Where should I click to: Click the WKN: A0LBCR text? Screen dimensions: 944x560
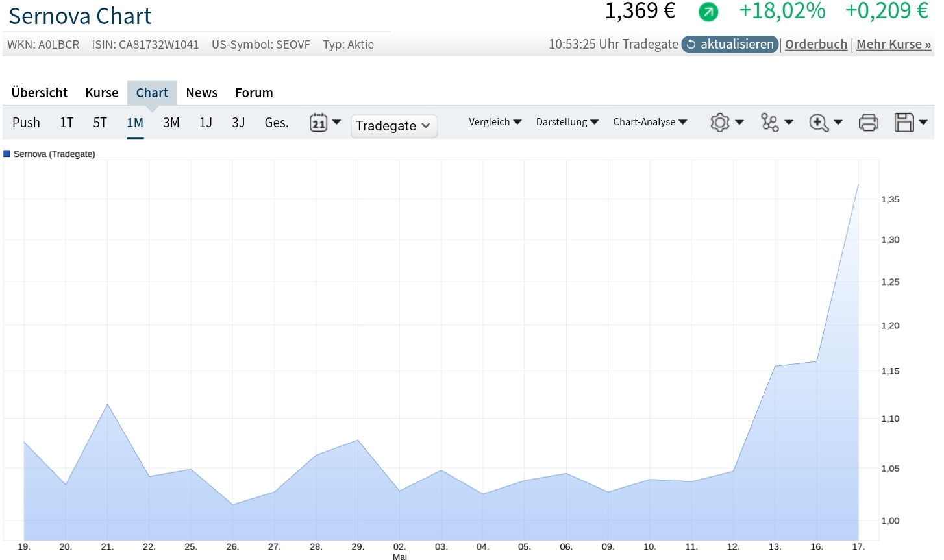43,45
